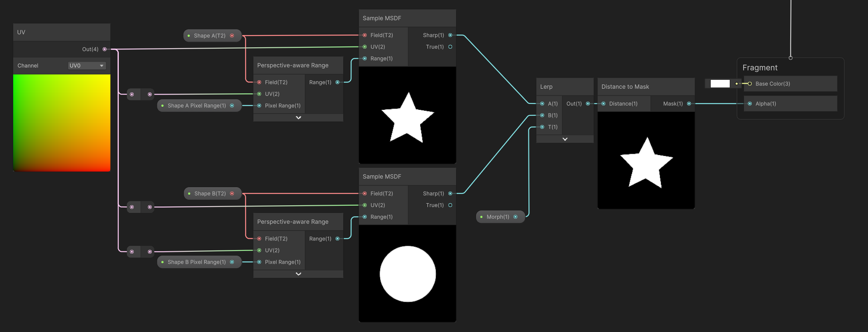Select the UV node title bar
The width and height of the screenshot is (868, 332).
tap(62, 32)
